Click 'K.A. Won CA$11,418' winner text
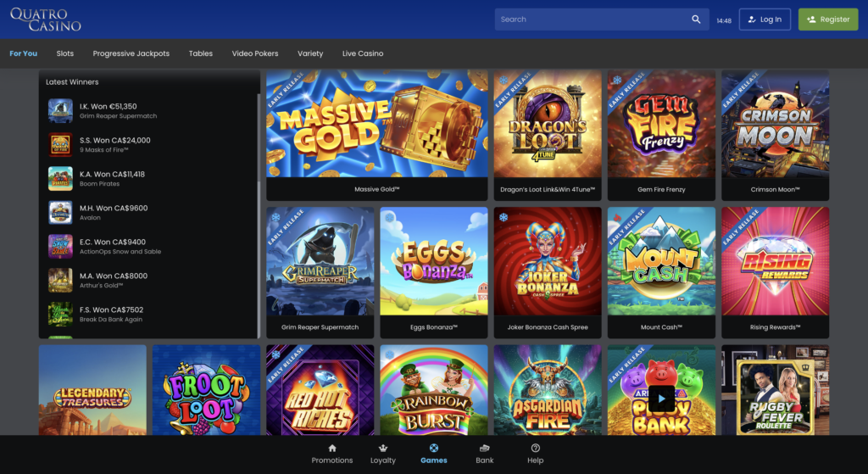This screenshot has height=474, width=868. click(113, 174)
